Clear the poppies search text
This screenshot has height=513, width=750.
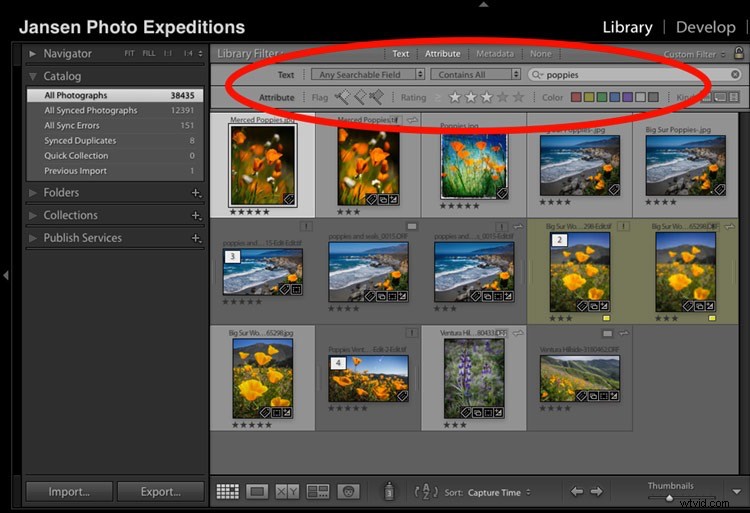tap(735, 75)
